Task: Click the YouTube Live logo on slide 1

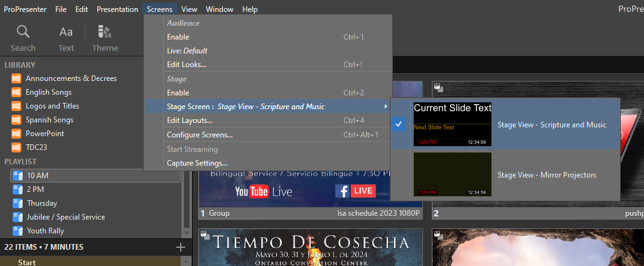Action: coord(263,191)
